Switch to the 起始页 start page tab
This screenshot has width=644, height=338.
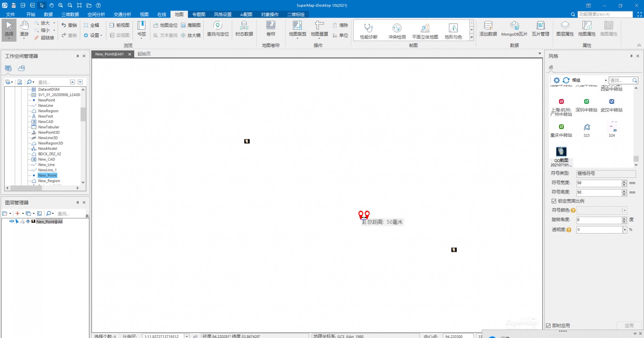tap(144, 54)
